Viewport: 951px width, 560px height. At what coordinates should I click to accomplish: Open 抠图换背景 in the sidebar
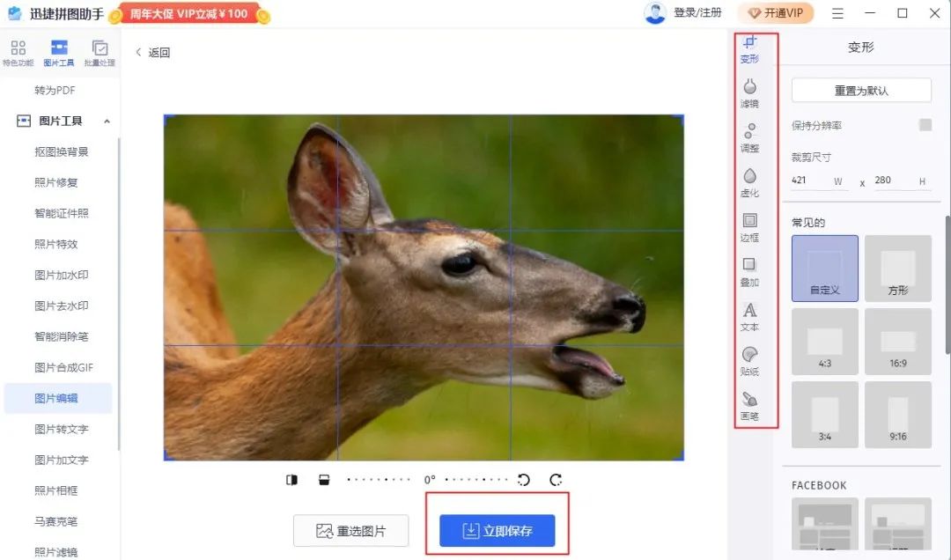(62, 151)
